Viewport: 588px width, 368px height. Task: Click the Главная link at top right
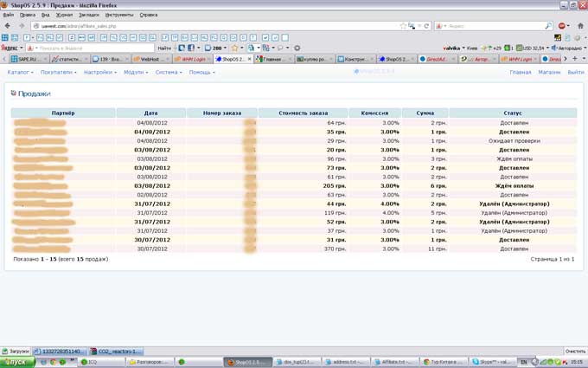[x=521, y=72]
